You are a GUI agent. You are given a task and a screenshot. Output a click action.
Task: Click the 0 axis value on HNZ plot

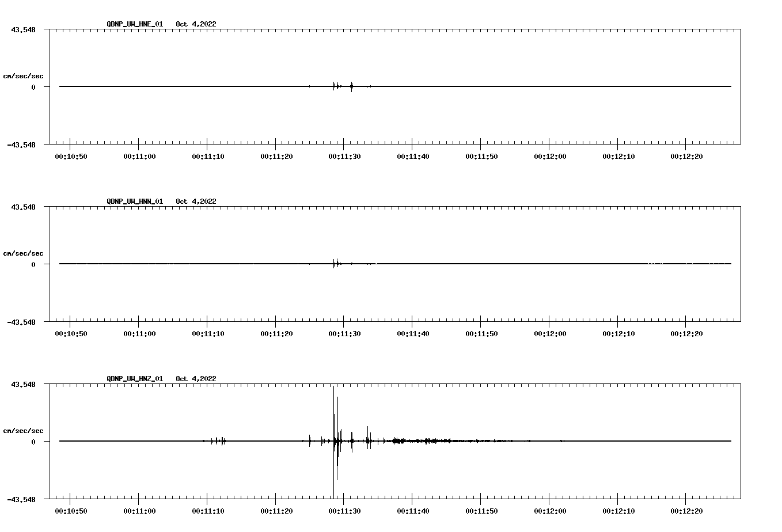(33, 442)
